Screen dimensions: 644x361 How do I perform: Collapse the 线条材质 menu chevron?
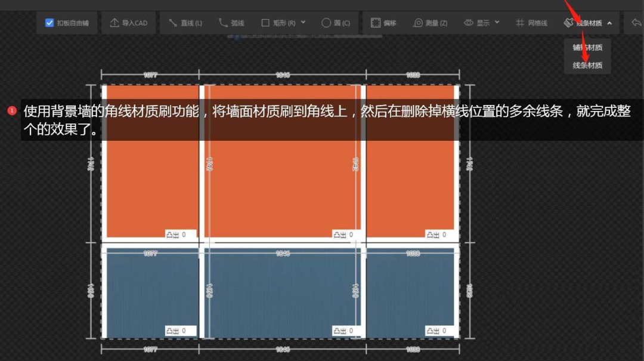coord(609,23)
